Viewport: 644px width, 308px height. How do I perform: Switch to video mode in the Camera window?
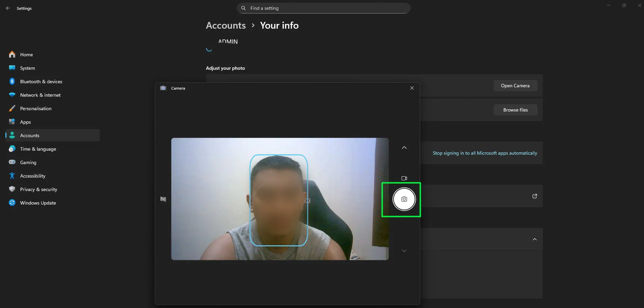coord(404,178)
